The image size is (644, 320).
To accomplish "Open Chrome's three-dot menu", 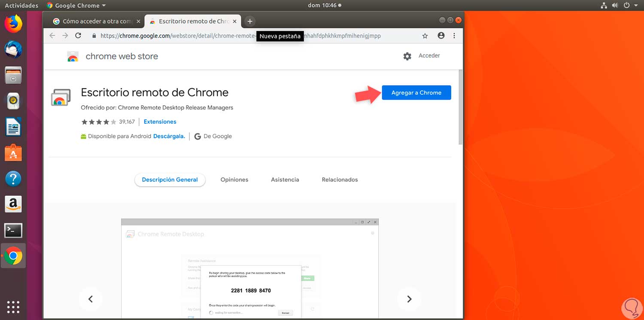I will (454, 36).
